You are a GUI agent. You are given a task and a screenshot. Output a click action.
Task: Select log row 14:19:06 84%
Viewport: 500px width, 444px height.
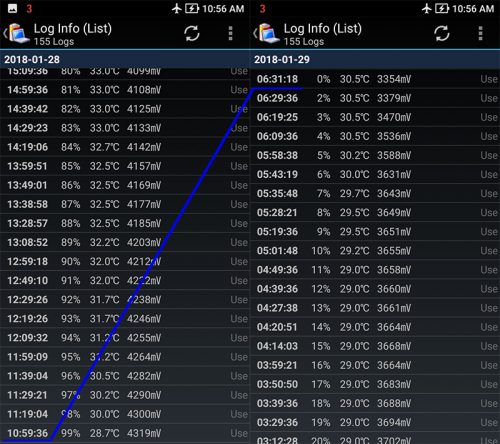[x=125, y=147]
